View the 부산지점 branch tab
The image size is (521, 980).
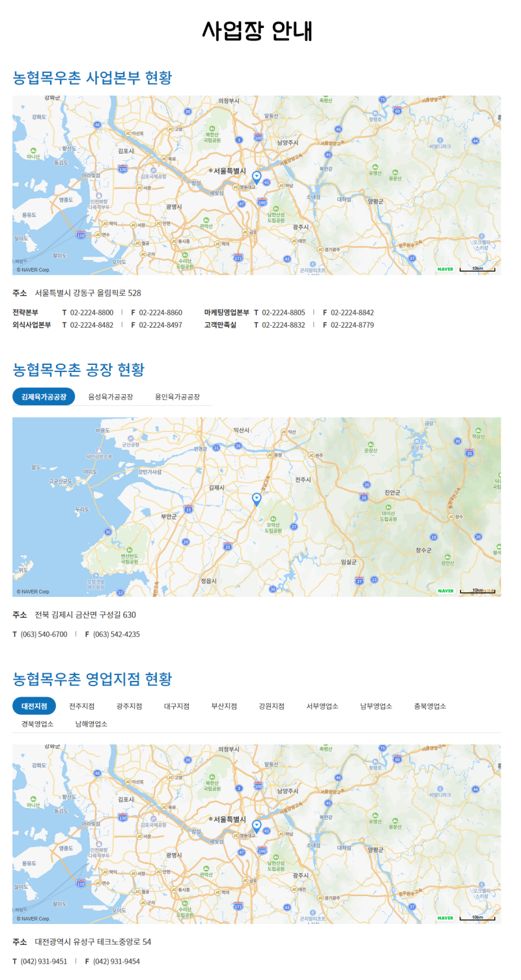click(224, 706)
